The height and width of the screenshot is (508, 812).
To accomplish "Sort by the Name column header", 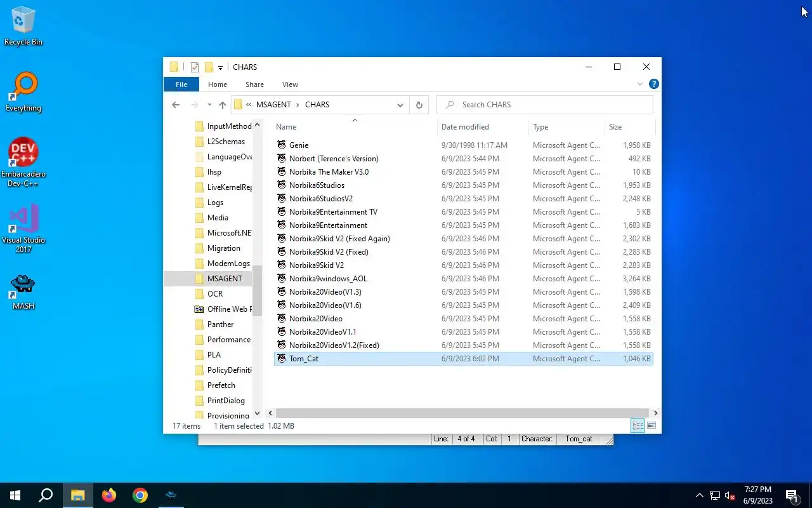I will (x=355, y=127).
